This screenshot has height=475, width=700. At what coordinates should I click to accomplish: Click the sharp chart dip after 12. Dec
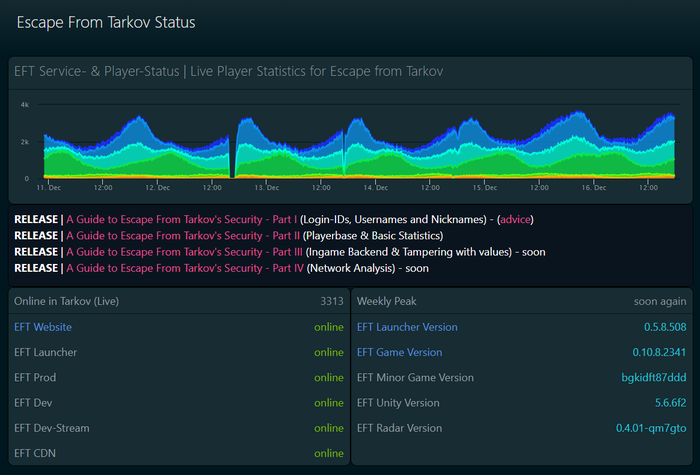coord(232,156)
